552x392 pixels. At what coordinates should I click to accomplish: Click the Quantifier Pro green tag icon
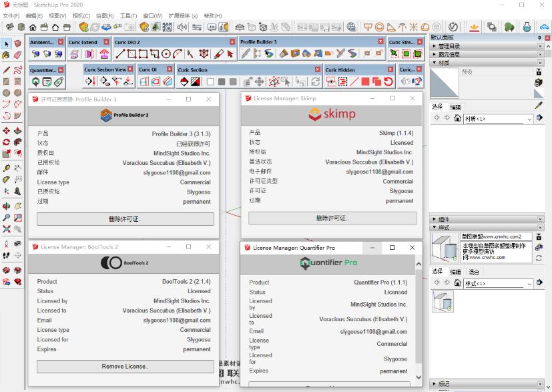click(59, 82)
